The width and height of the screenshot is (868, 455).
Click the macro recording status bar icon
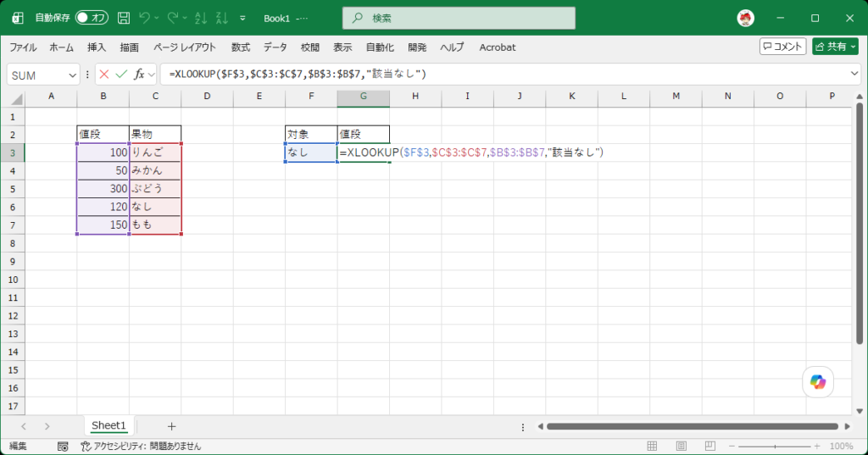pos(63,447)
